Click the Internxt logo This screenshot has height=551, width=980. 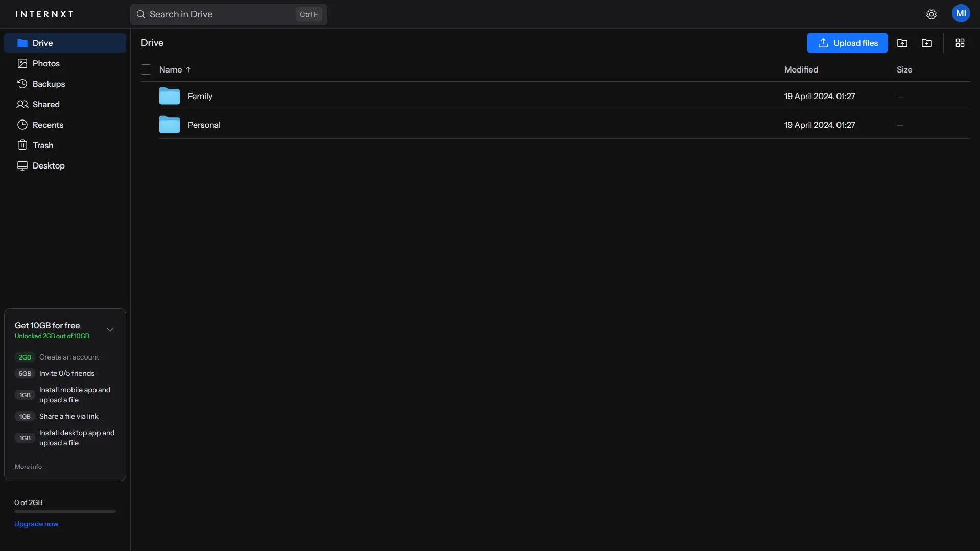click(x=44, y=14)
